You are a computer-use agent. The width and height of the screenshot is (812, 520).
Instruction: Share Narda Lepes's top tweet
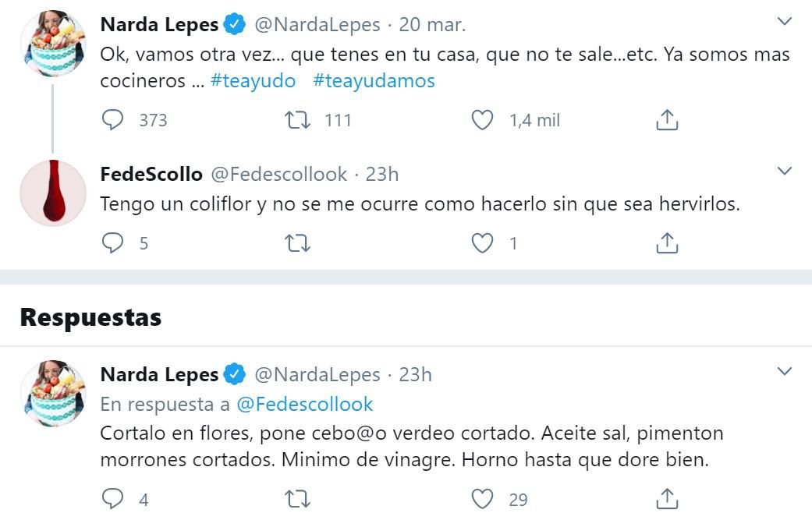coord(668,119)
